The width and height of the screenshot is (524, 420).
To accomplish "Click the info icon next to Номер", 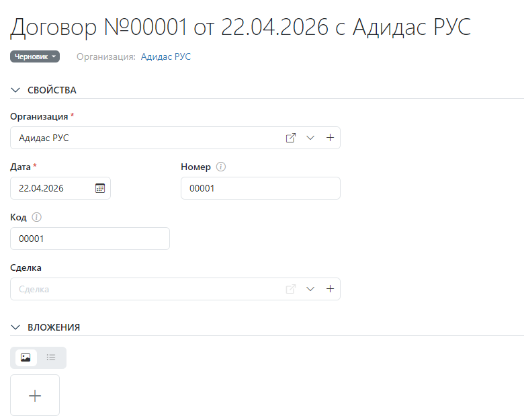I will pos(221,167).
